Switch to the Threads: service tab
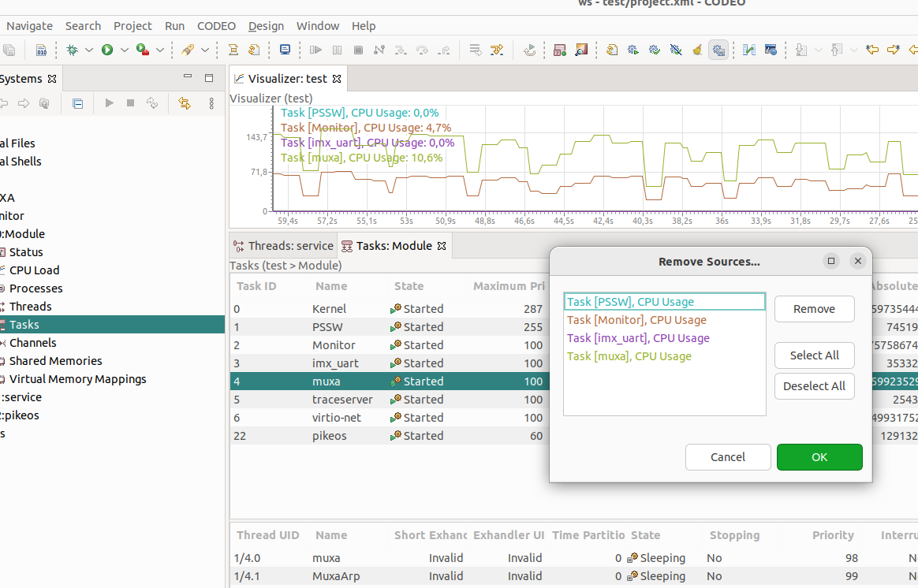The width and height of the screenshot is (918, 588). click(284, 246)
